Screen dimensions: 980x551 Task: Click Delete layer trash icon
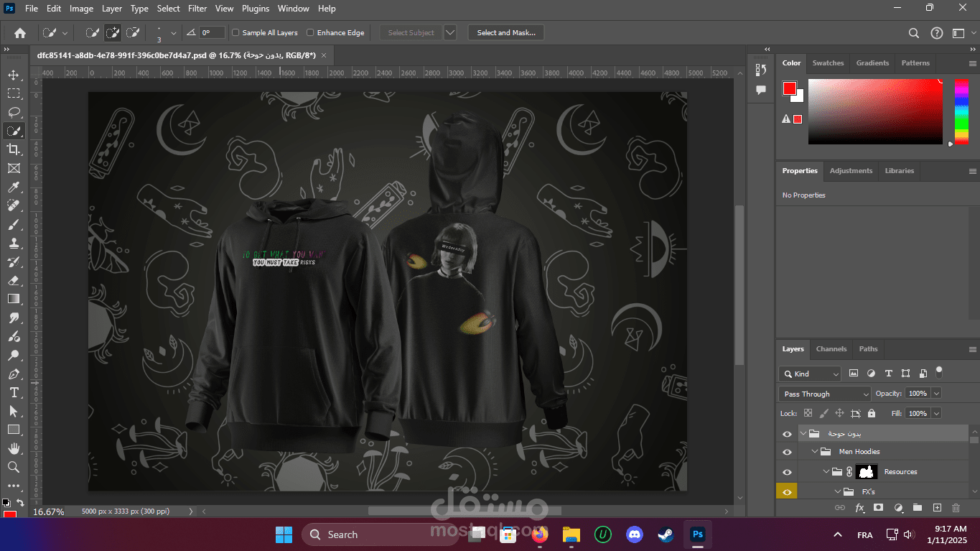click(x=956, y=507)
